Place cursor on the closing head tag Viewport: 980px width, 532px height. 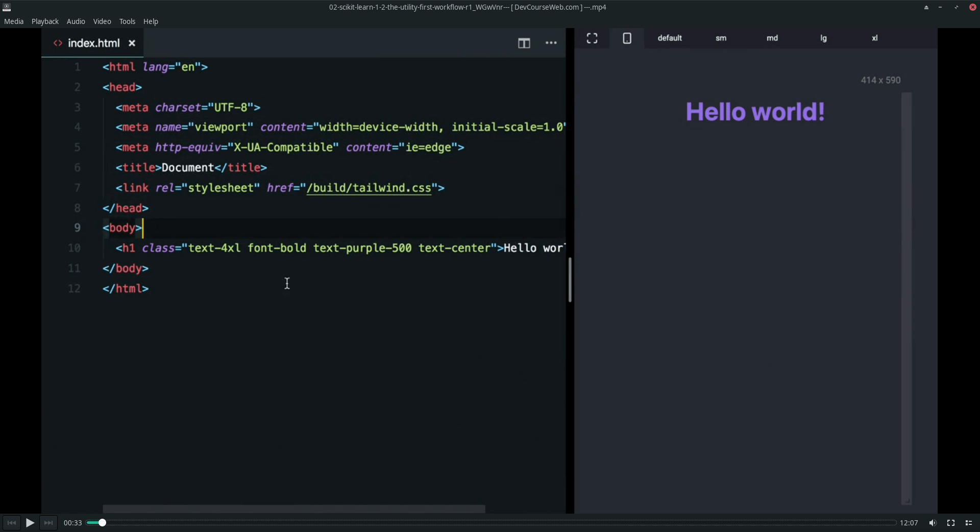126,208
